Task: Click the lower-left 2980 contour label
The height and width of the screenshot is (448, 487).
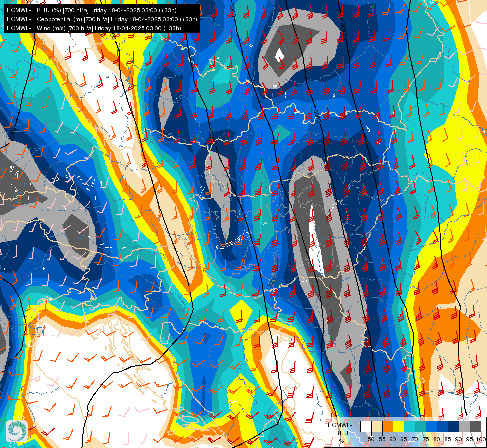Action: tap(10, 364)
